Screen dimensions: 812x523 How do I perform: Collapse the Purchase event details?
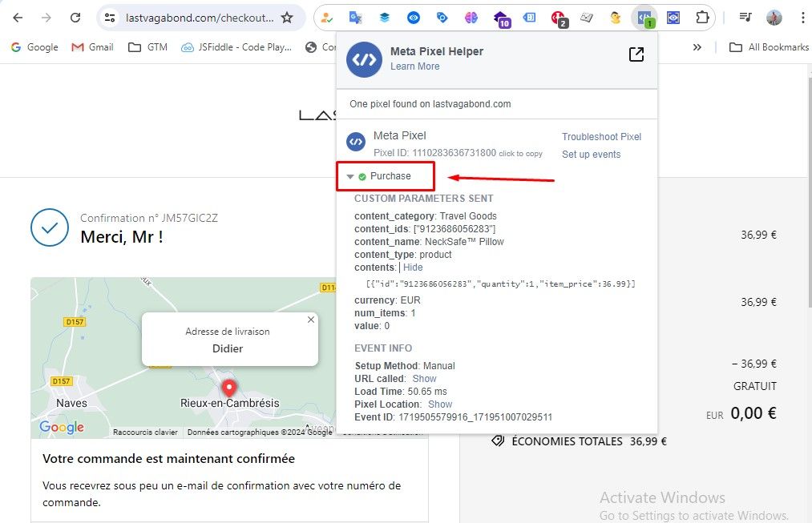[350, 176]
